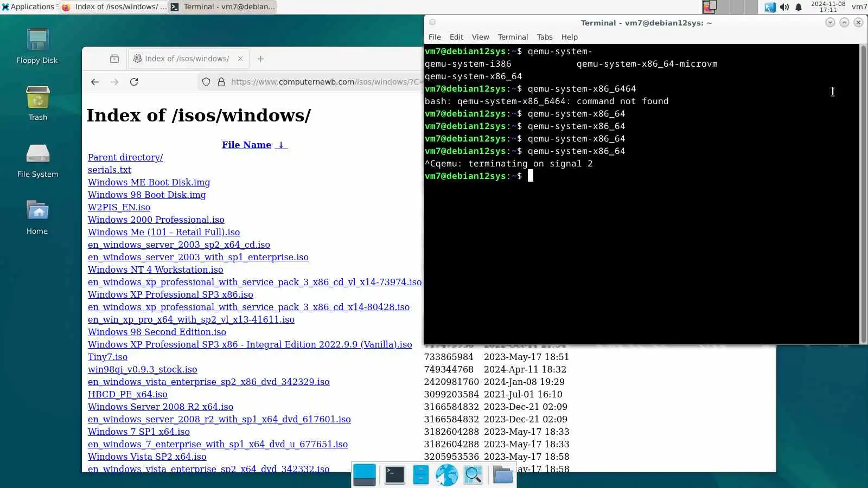
Task: Download Windows Server 2008 R2 x64.iso
Action: (161, 407)
